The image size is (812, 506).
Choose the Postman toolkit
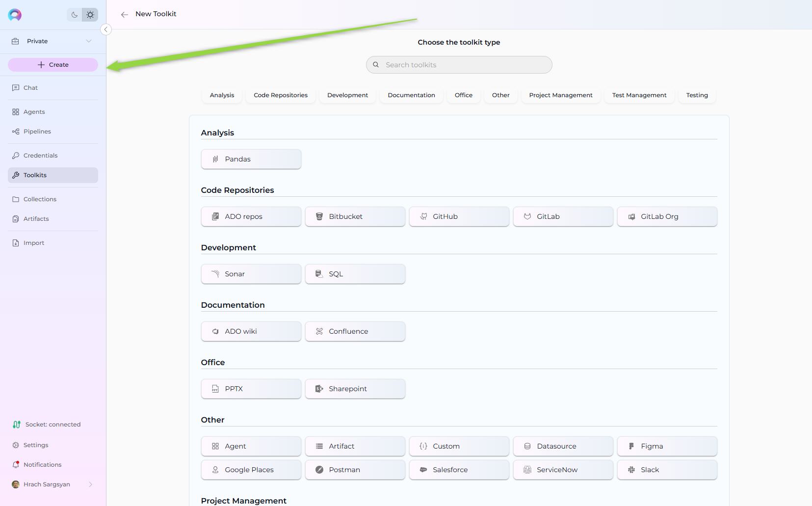pos(355,470)
